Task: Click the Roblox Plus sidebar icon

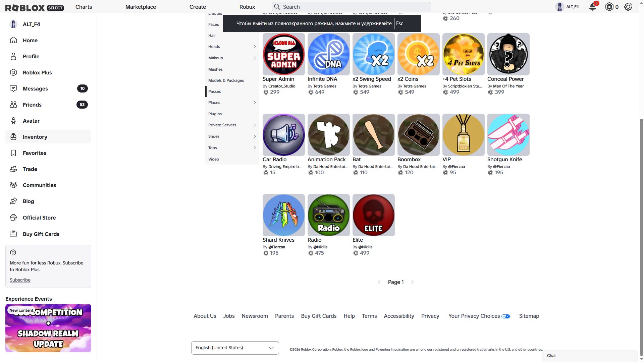Action: tap(13, 72)
